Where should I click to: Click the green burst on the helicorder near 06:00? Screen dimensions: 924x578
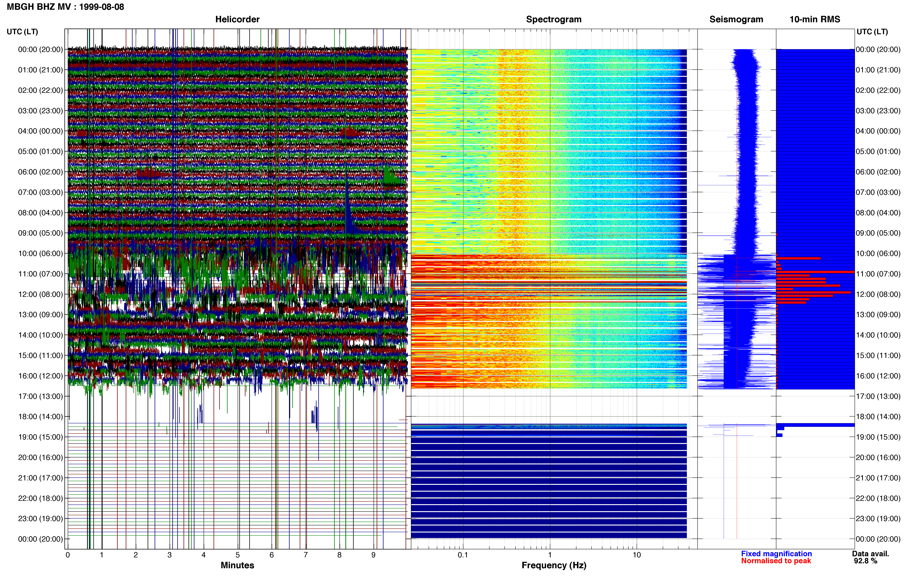[x=390, y=177]
